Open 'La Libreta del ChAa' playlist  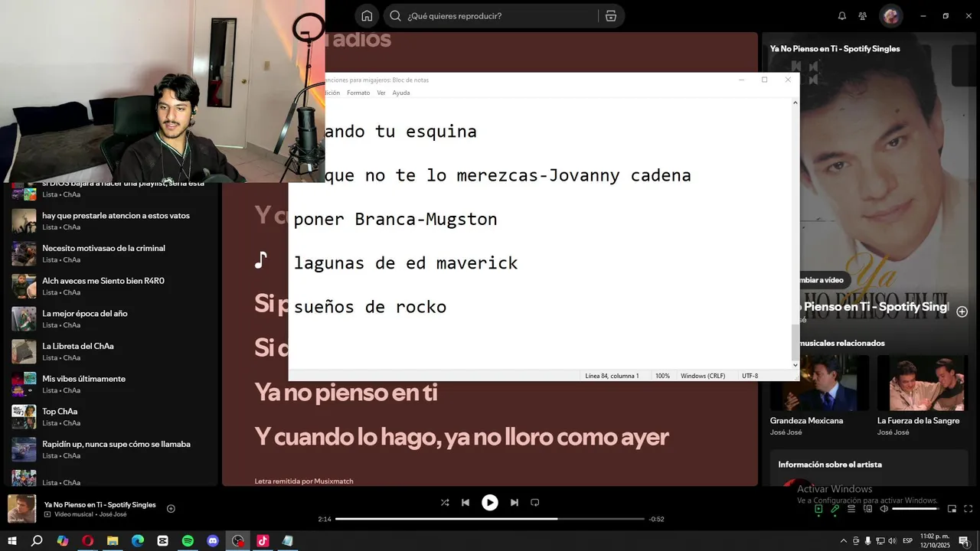(x=109, y=351)
